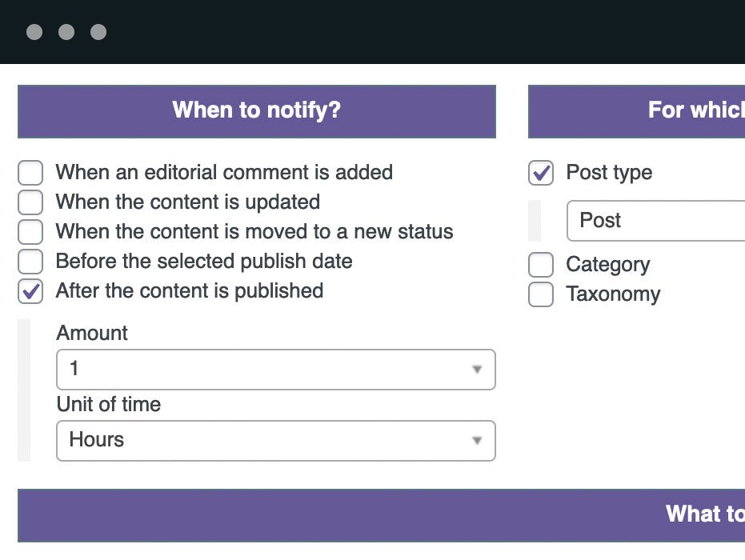745x560 pixels.
Task: Click the rightmost window control dot
Action: pyautogui.click(x=98, y=32)
